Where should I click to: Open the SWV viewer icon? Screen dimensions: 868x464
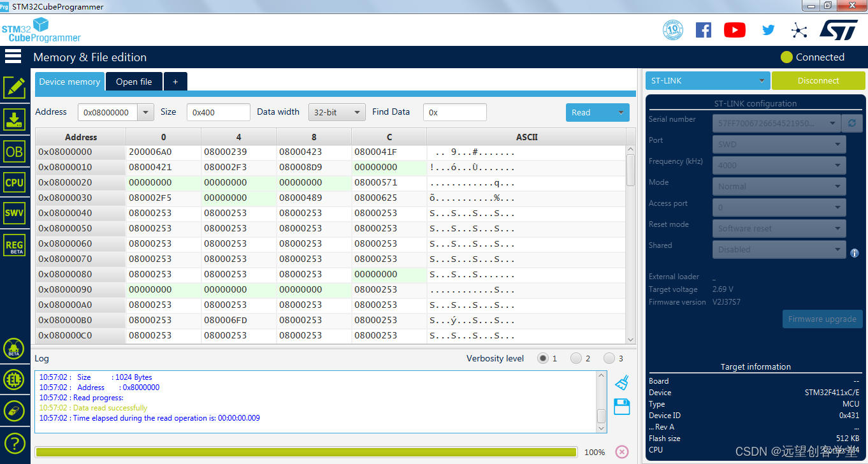pyautogui.click(x=14, y=213)
